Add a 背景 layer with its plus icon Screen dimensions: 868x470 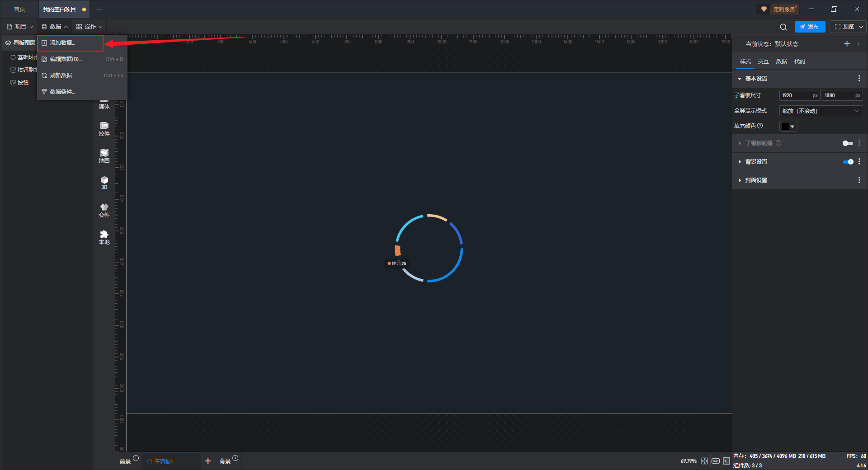236,458
